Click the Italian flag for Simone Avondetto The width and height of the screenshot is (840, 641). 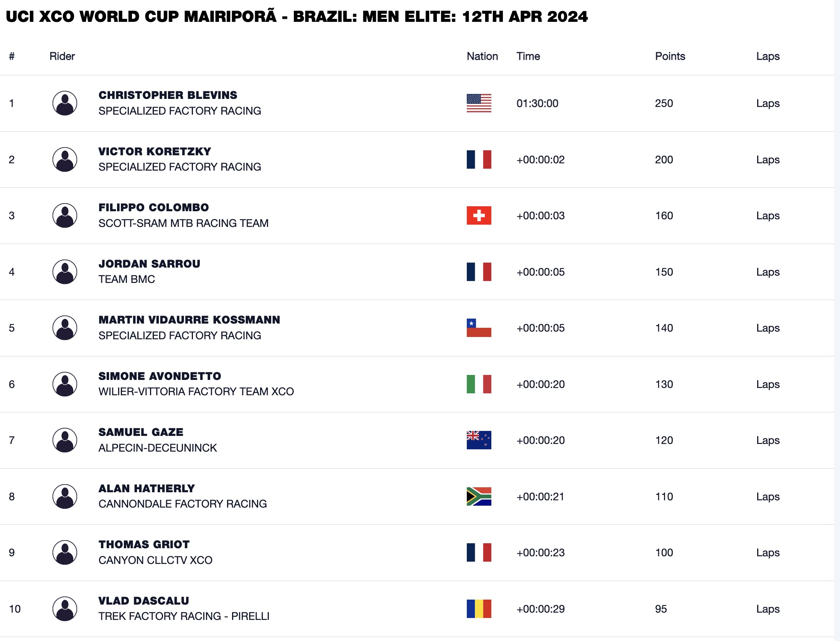click(x=479, y=384)
